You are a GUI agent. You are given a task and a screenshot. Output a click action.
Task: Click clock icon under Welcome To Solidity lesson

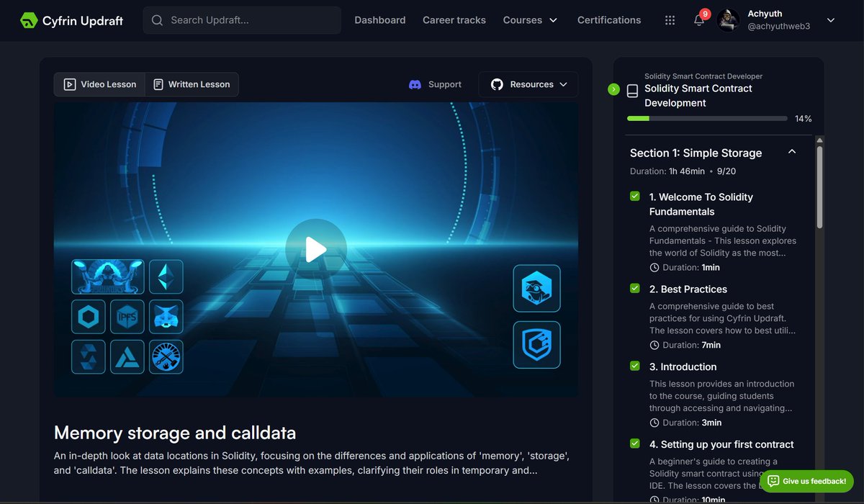pyautogui.click(x=654, y=267)
